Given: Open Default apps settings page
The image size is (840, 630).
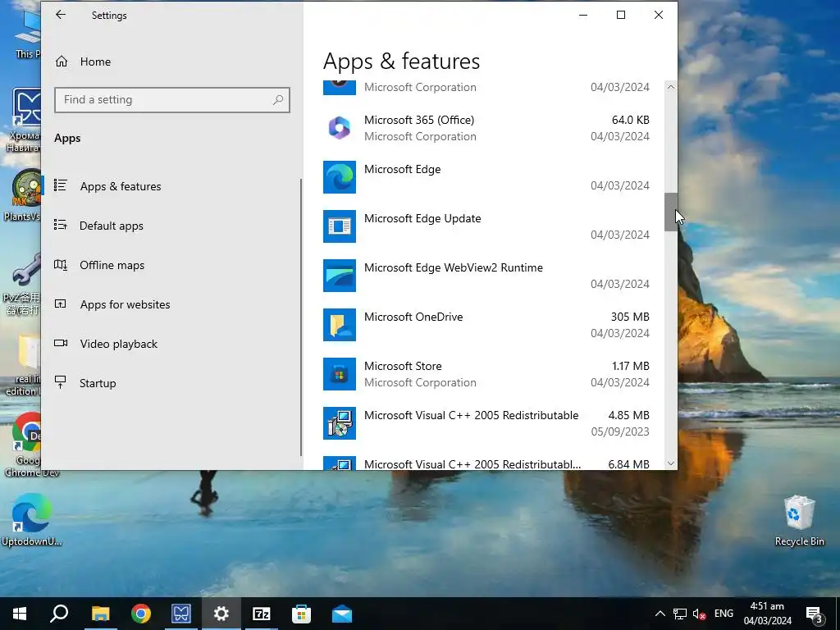Looking at the screenshot, I should click(112, 226).
